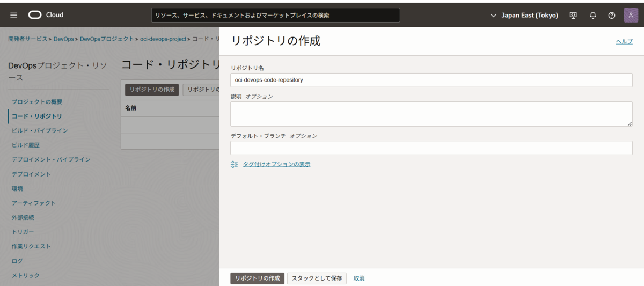Click リポジトリの作成 button above the table
The height and width of the screenshot is (286, 644).
pos(152,90)
